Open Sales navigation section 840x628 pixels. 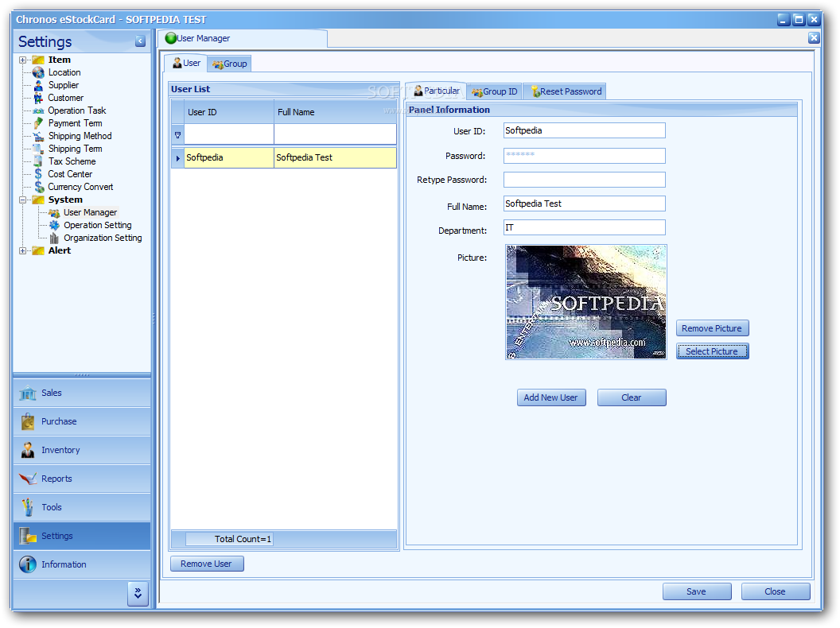point(82,393)
